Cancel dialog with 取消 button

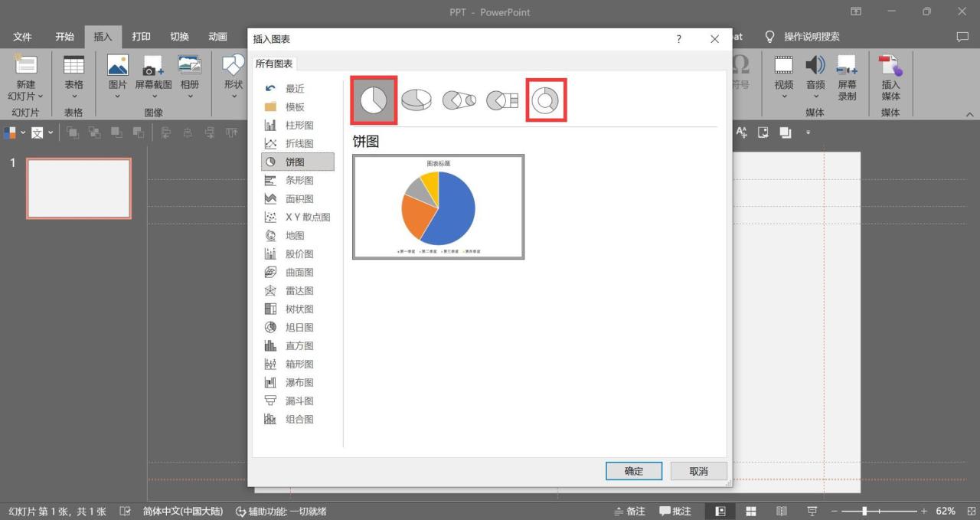pos(698,471)
